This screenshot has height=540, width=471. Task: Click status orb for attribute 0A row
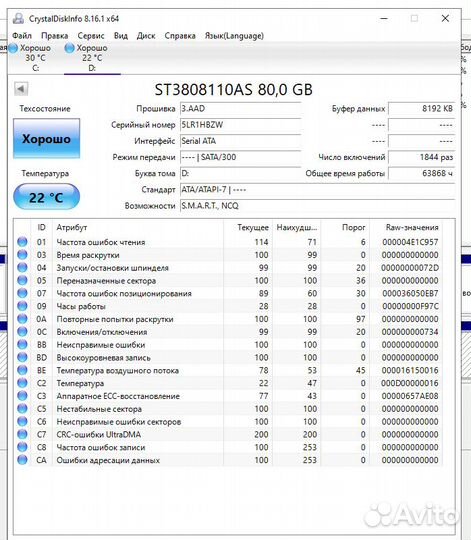[22, 319]
